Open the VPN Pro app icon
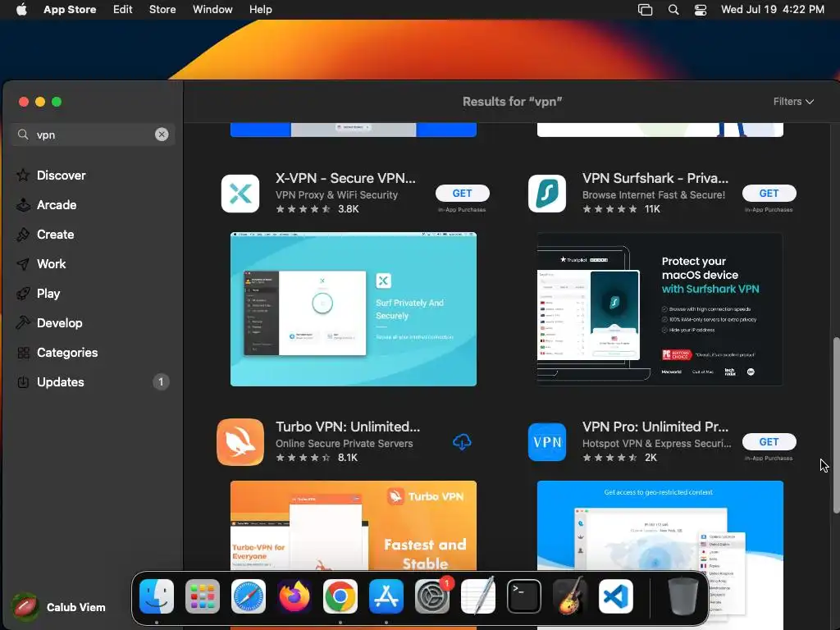 tap(546, 442)
